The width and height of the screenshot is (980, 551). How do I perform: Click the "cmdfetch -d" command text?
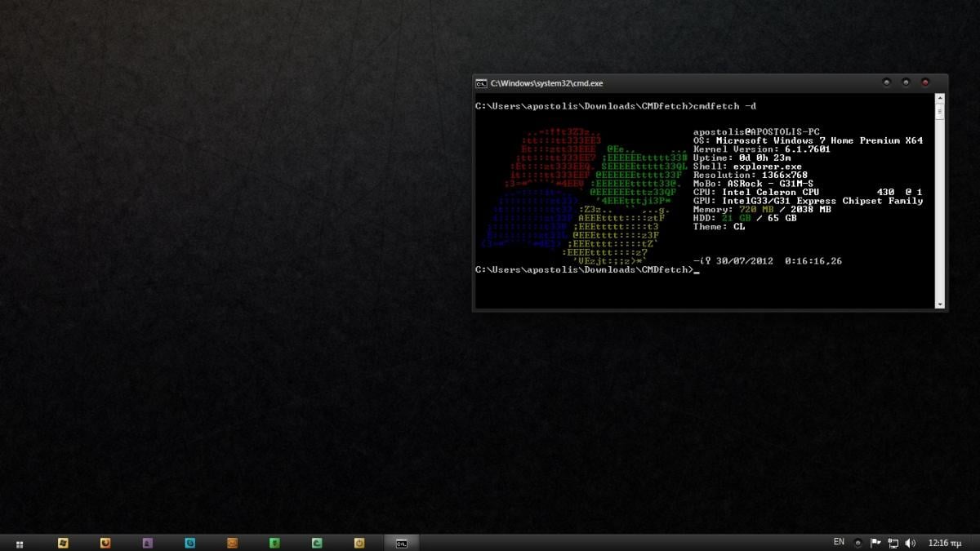coord(724,106)
